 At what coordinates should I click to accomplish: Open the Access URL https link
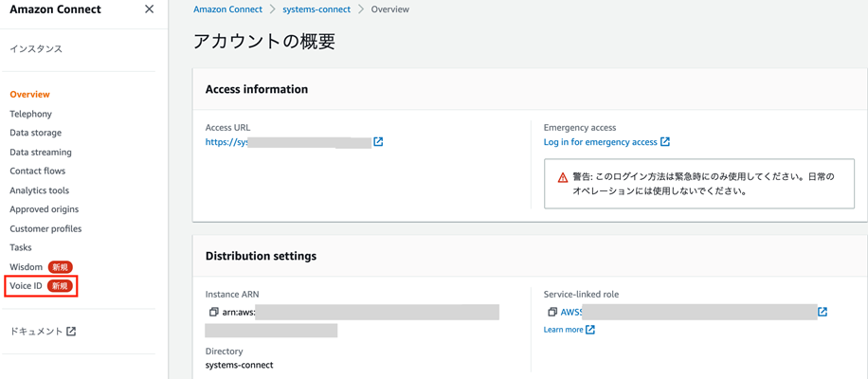[x=226, y=142]
